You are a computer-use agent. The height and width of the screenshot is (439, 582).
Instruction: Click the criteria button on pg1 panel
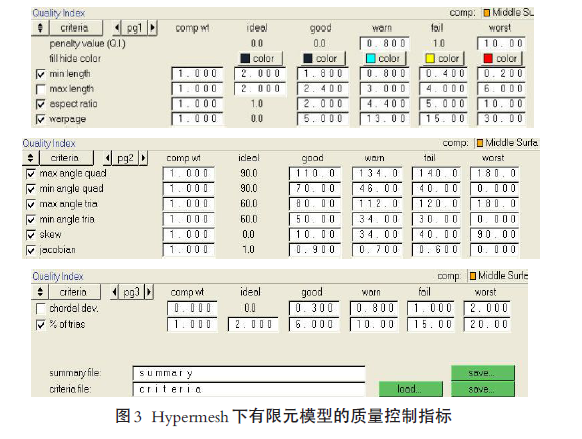(x=75, y=28)
